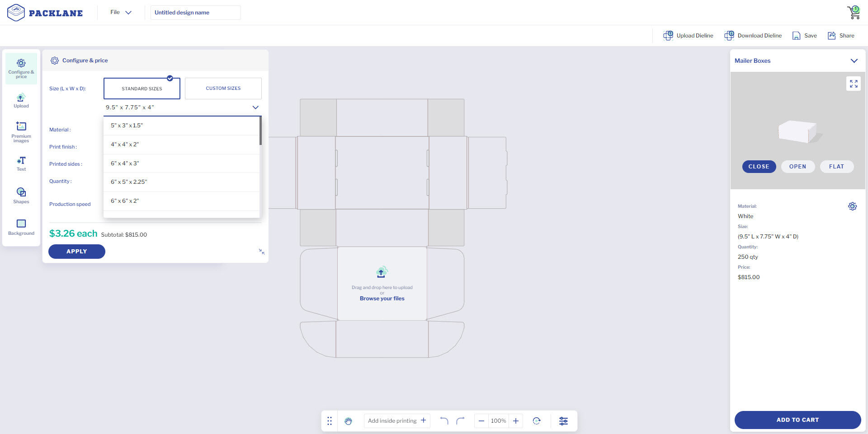This screenshot has height=434, width=868.
Task: Click the undo arrow
Action: tap(444, 421)
